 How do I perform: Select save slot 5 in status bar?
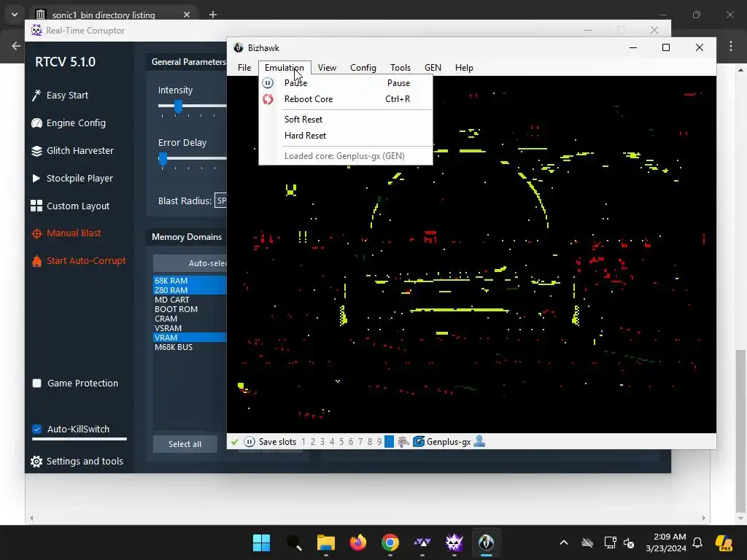[341, 442]
